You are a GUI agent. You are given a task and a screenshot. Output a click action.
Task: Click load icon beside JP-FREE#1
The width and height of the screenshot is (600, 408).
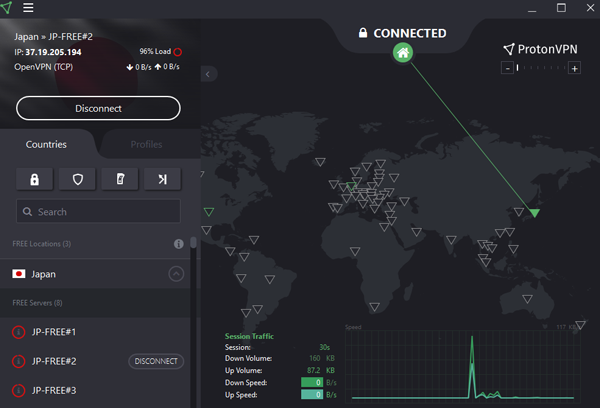(18, 332)
